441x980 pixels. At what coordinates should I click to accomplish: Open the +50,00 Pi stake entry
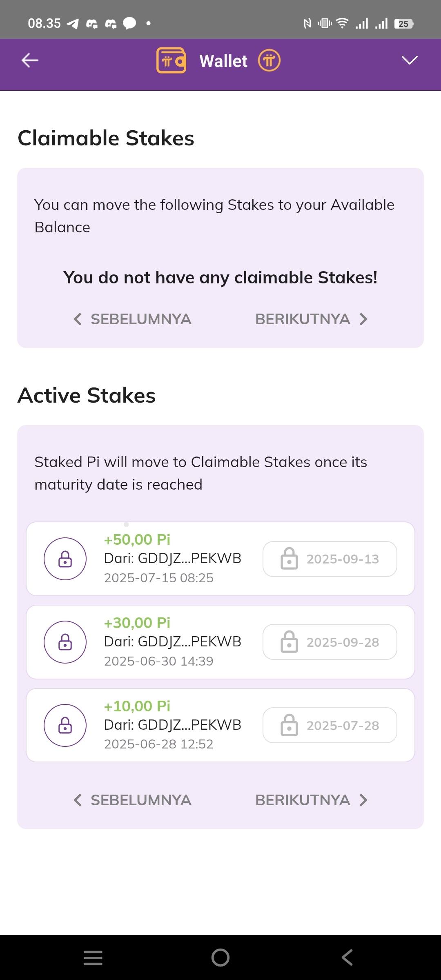click(x=220, y=559)
